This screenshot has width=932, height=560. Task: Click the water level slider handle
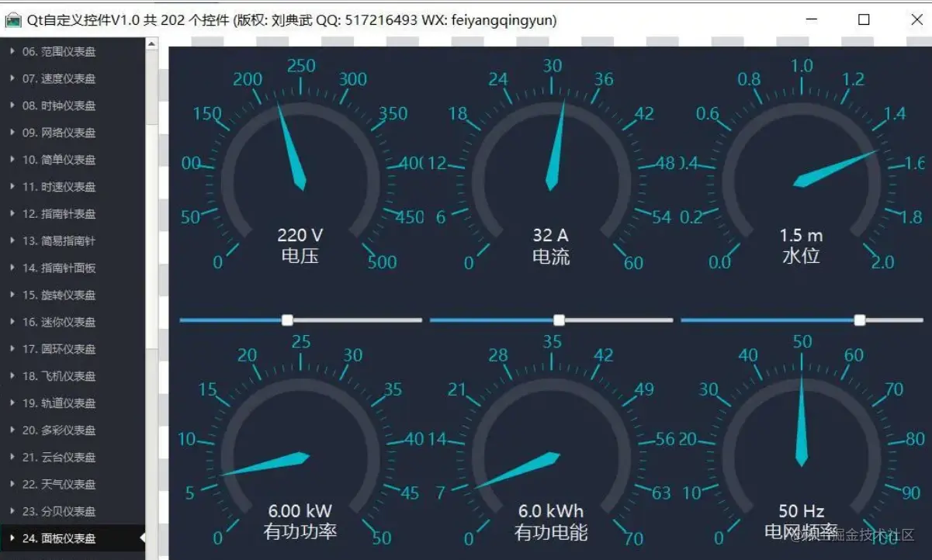[x=859, y=320]
